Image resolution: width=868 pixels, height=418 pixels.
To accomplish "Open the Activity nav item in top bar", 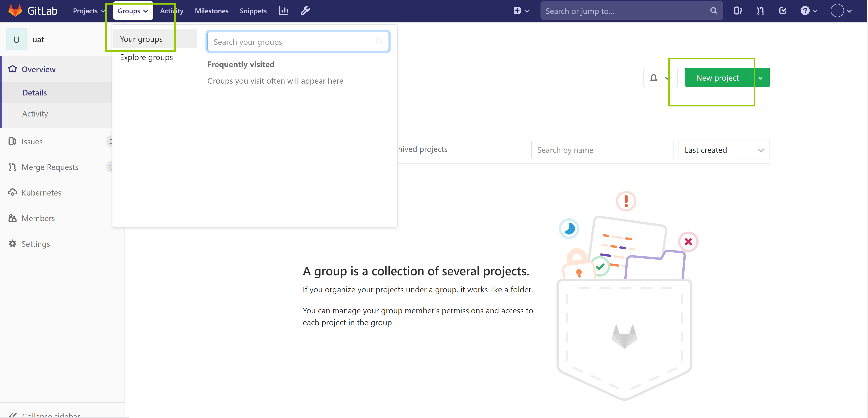I will point(171,11).
